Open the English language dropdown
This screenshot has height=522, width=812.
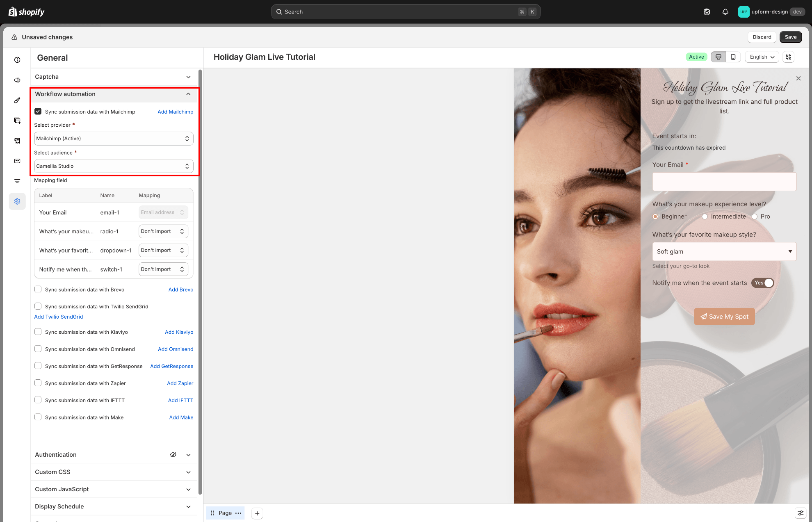tap(762, 57)
